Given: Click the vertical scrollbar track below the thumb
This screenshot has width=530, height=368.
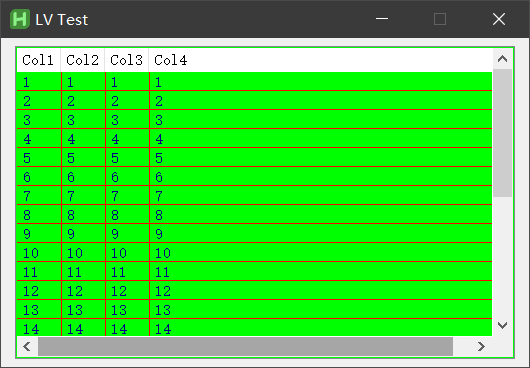Looking at the screenshot, I should tap(502, 256).
